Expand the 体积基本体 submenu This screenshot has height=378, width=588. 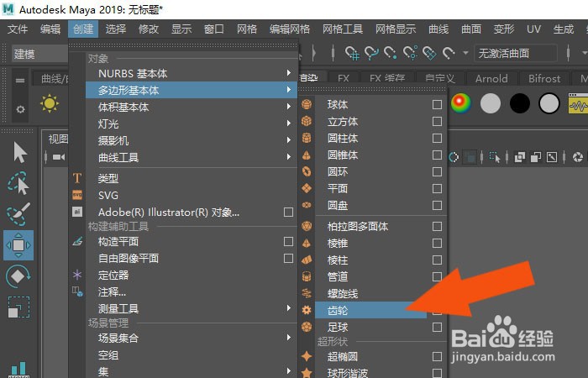192,107
